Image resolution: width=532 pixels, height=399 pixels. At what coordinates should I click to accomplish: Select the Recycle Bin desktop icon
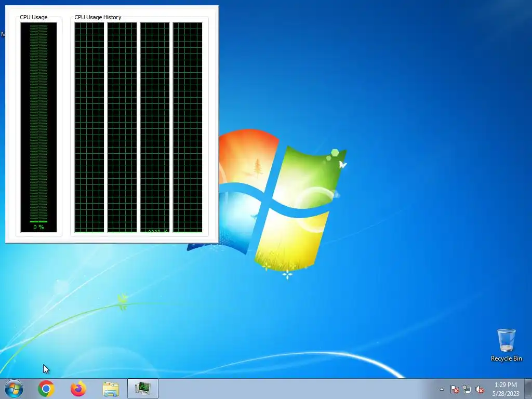point(506,345)
